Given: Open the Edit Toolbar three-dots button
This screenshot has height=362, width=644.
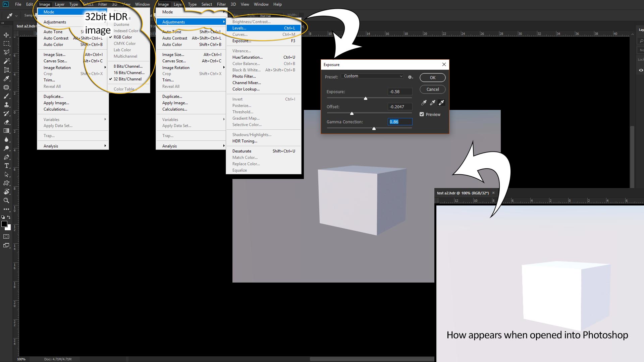Looking at the screenshot, I should click(x=6, y=209).
